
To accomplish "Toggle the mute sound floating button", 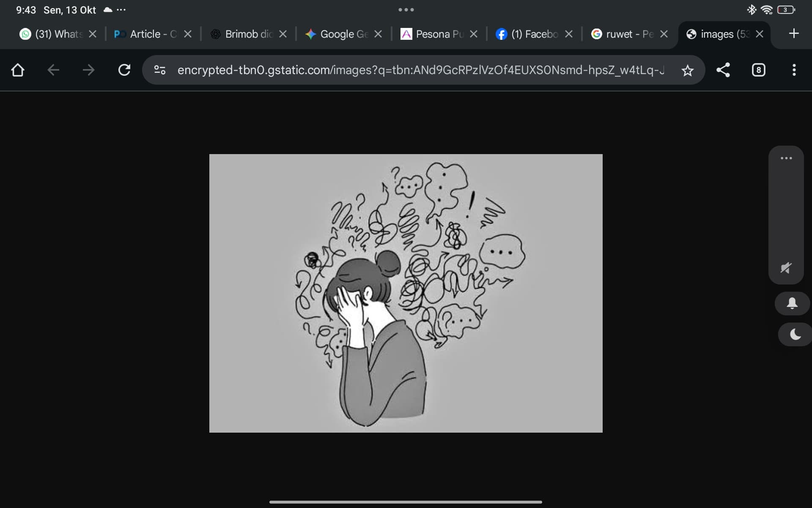I will coord(786,268).
